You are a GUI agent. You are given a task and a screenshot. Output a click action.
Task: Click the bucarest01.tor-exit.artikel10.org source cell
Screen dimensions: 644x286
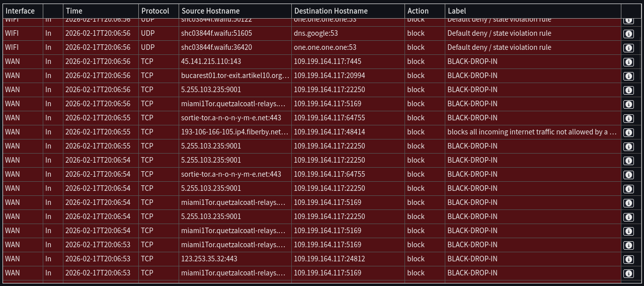pos(235,76)
